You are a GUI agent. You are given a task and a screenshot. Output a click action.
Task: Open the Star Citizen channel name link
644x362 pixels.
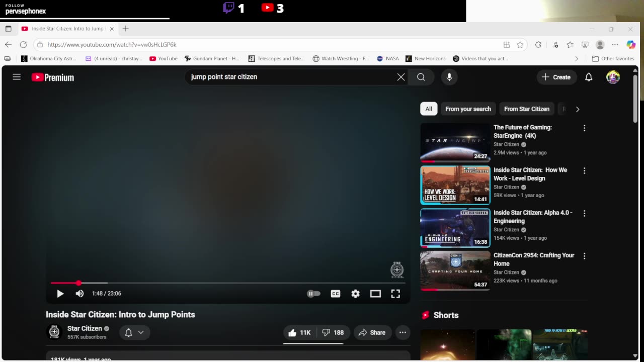[x=85, y=328]
